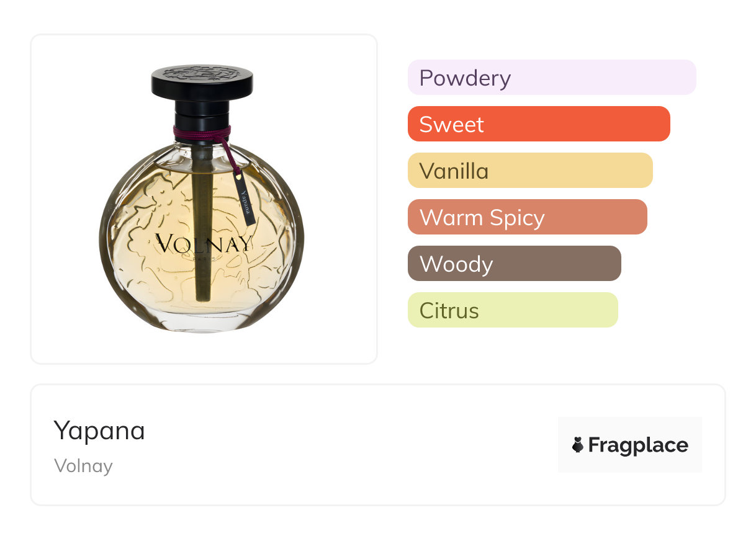Select the Woody accord bar
The height and width of the screenshot is (536, 756).
tap(514, 264)
